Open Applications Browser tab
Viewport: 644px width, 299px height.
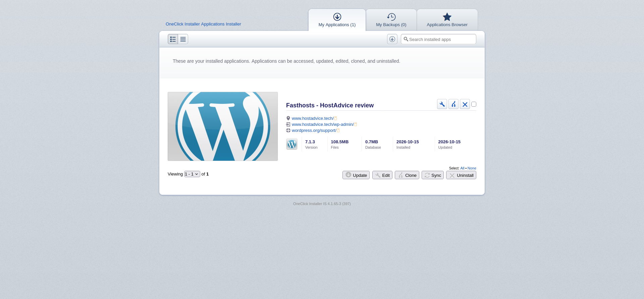(x=447, y=20)
